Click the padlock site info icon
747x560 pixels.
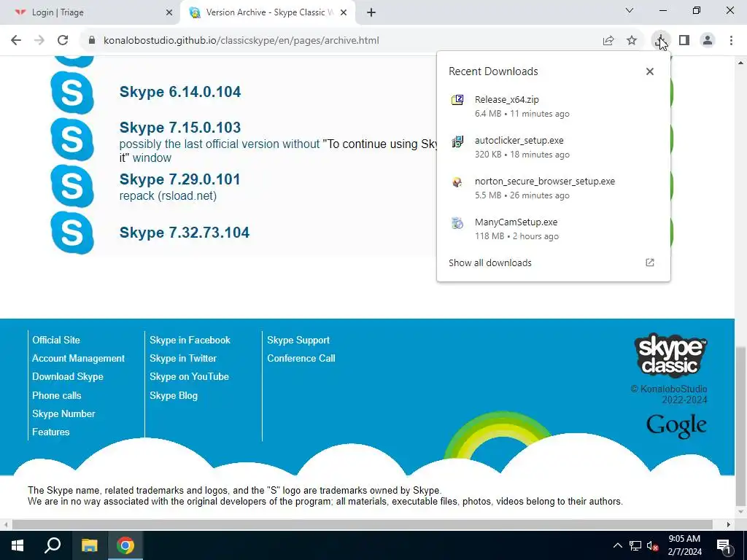(x=91, y=41)
